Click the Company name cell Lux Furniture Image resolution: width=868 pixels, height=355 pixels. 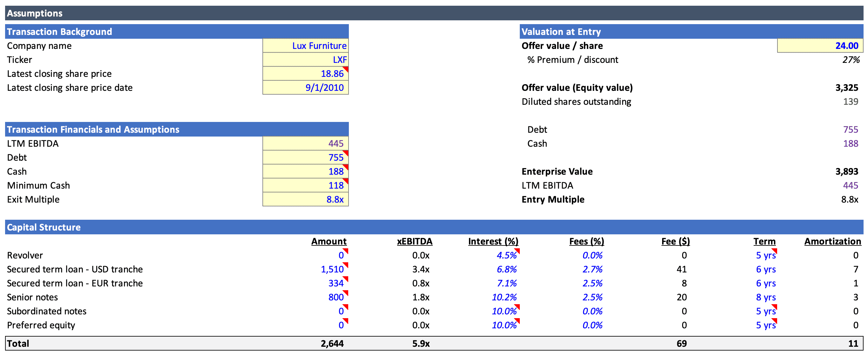[x=319, y=46]
